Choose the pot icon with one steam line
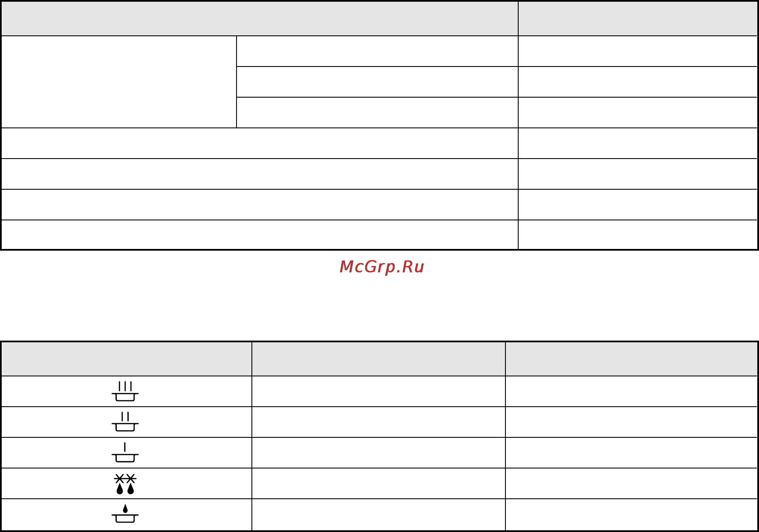 125,453
